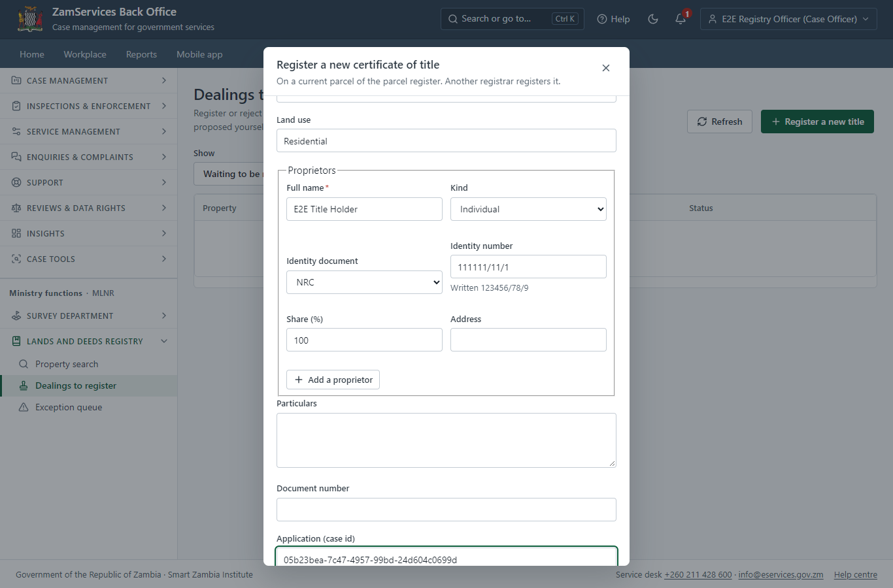Click the empty Address field

click(528, 340)
